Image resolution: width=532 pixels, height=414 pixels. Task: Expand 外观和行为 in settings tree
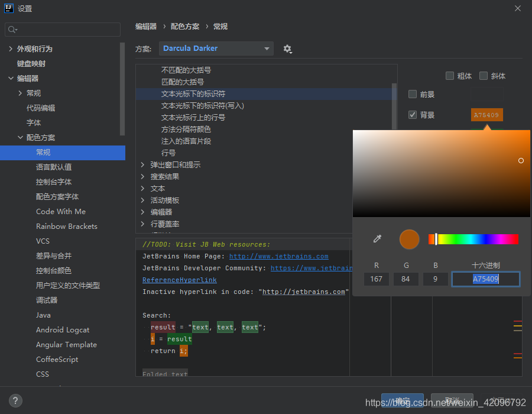click(x=11, y=49)
